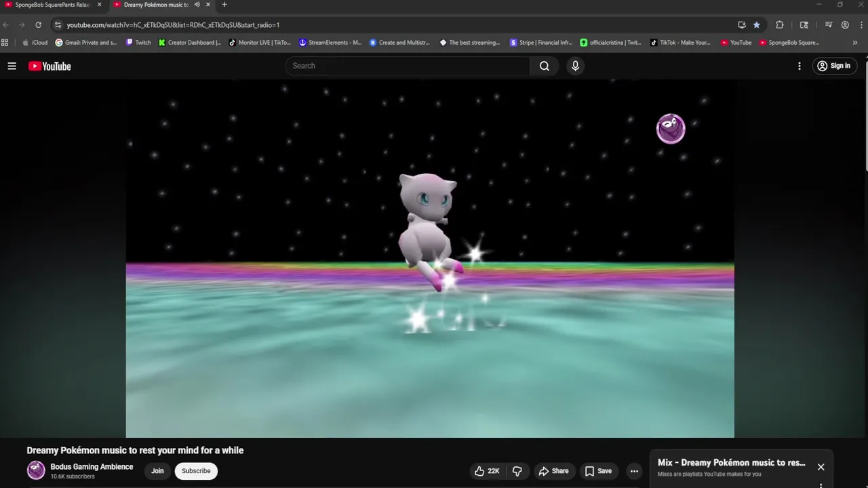Open the SpongeBob Square bookmark
The width and height of the screenshot is (868, 488).
coord(790,43)
